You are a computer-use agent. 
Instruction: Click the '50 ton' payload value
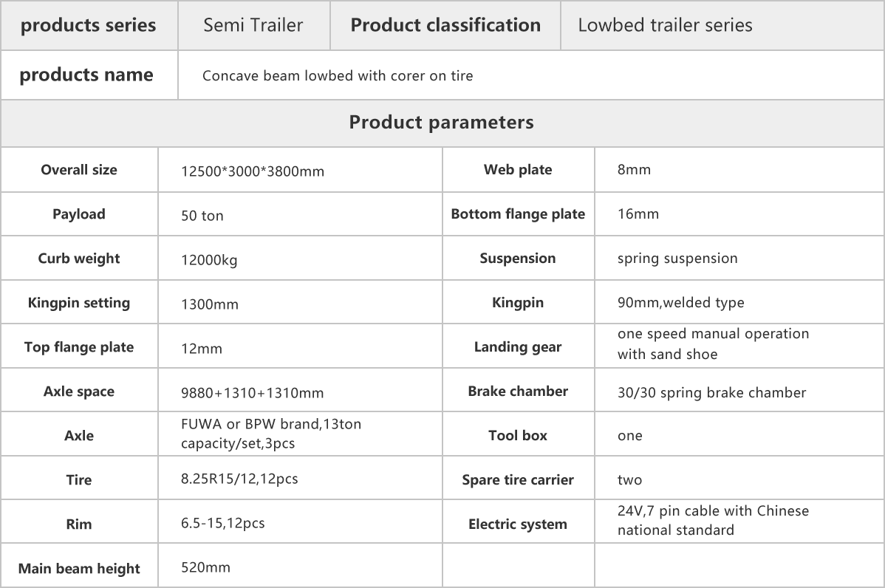point(202,216)
